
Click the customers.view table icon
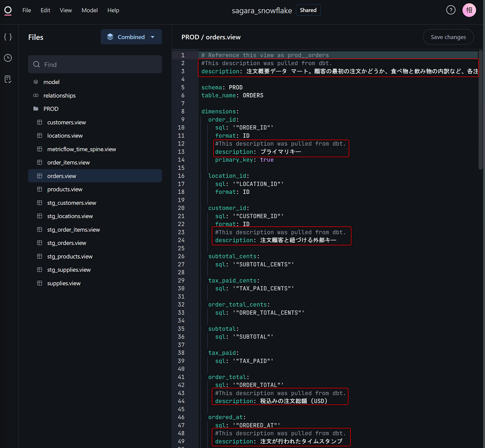click(x=40, y=122)
